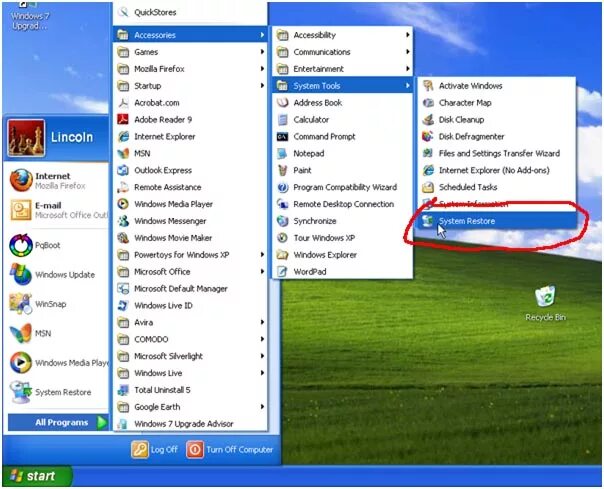The width and height of the screenshot is (604, 489).
Task: Click the Start button
Action: [x=37, y=476]
